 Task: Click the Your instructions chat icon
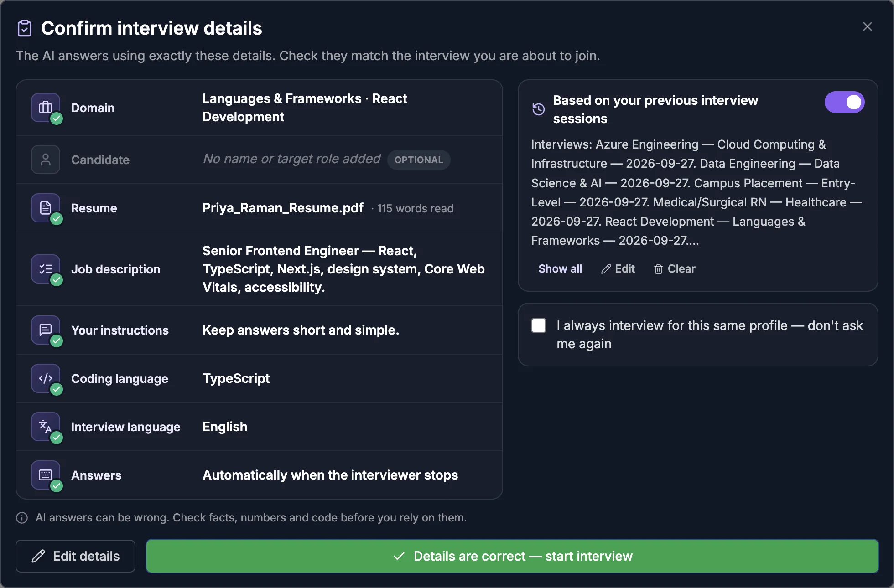tap(46, 330)
